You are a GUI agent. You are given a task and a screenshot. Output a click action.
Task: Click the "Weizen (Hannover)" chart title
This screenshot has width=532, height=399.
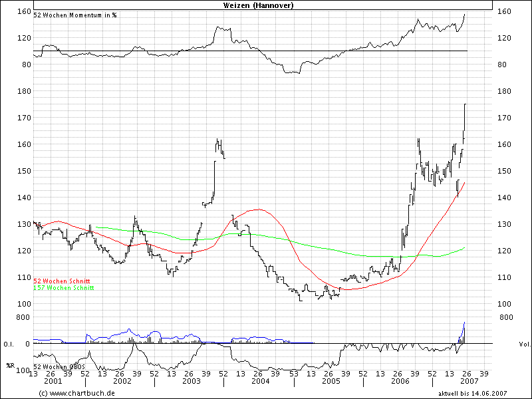[x=263, y=5]
